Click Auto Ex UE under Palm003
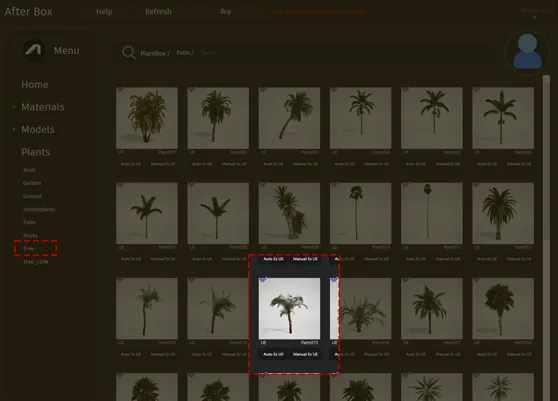Screen dimensions: 558x401 point(273,164)
